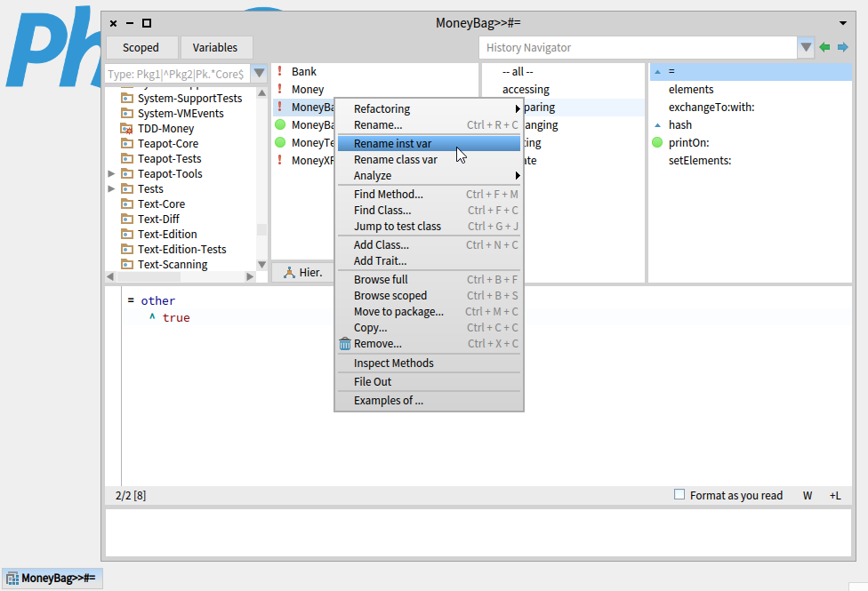868x591 pixels.
Task: Select Find Class... menu item
Action: click(429, 211)
